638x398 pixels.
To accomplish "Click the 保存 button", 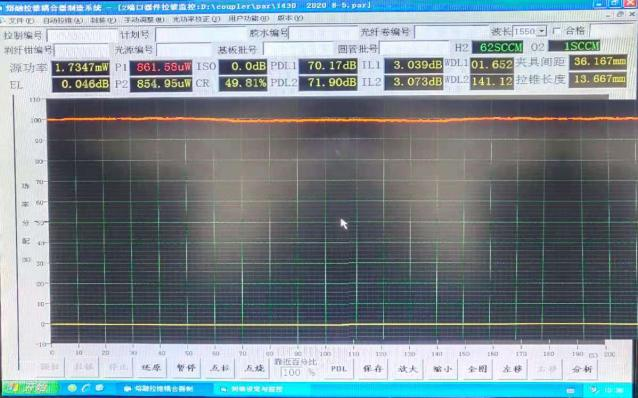I will pyautogui.click(x=372, y=369).
